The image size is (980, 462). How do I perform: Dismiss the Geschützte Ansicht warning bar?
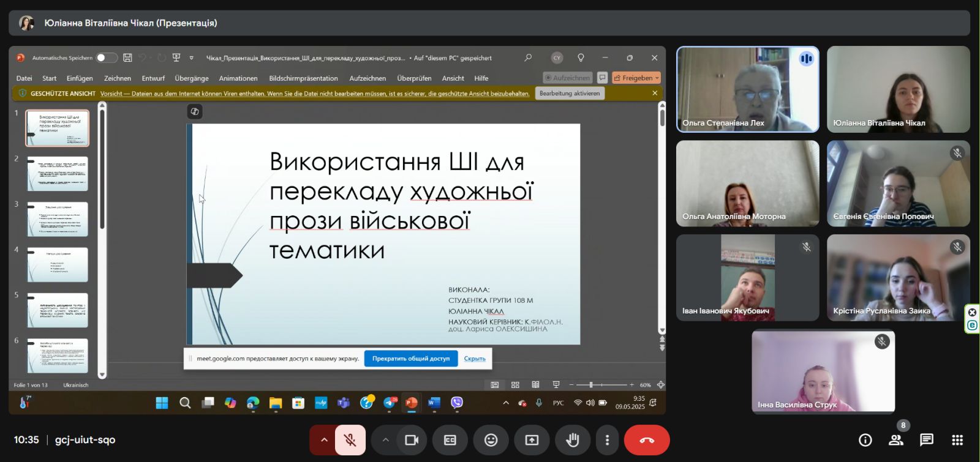(655, 93)
